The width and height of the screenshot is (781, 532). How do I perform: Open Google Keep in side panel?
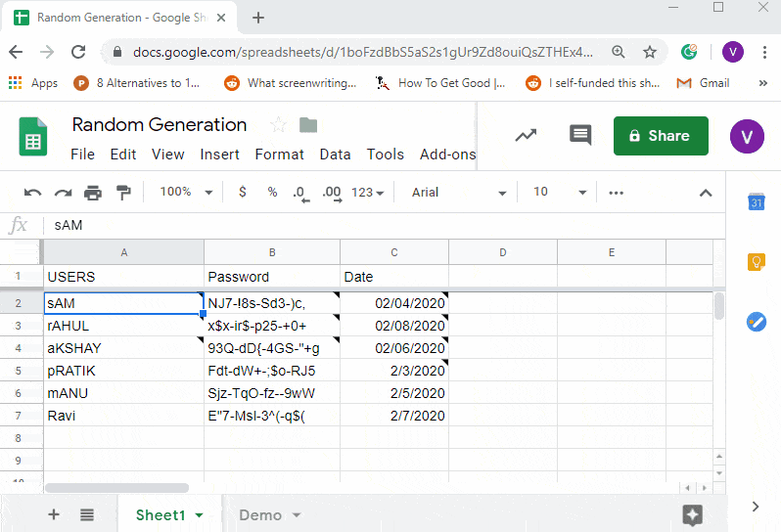pos(756,262)
